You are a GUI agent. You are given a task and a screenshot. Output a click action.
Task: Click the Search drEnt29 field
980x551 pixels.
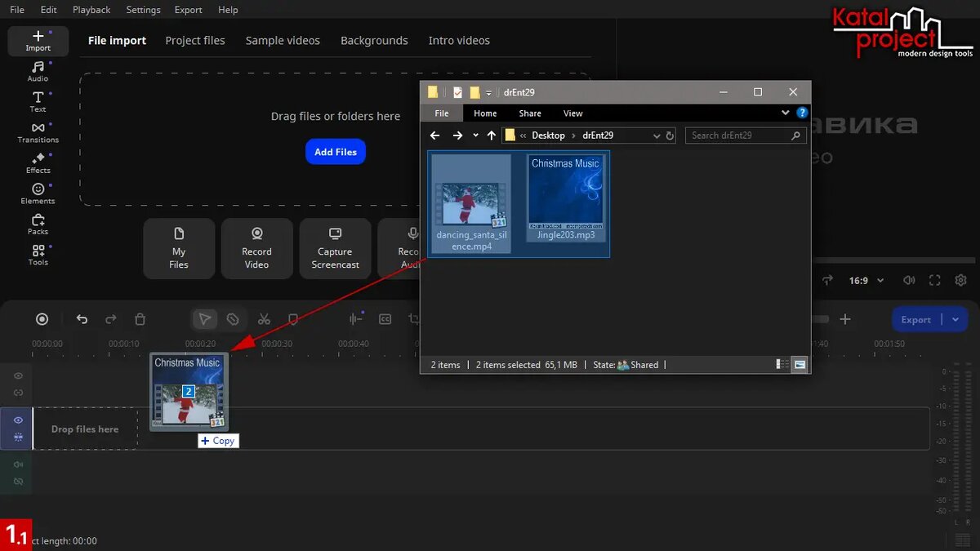(746, 136)
